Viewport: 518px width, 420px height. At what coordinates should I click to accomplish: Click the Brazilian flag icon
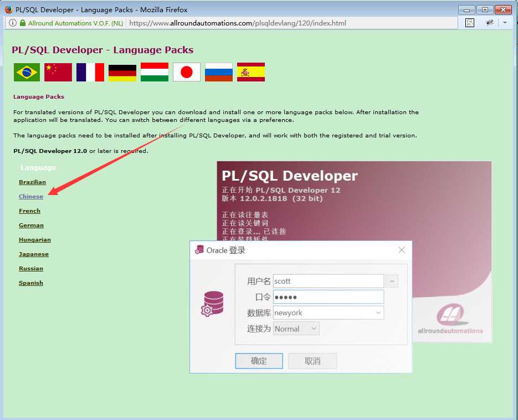27,72
